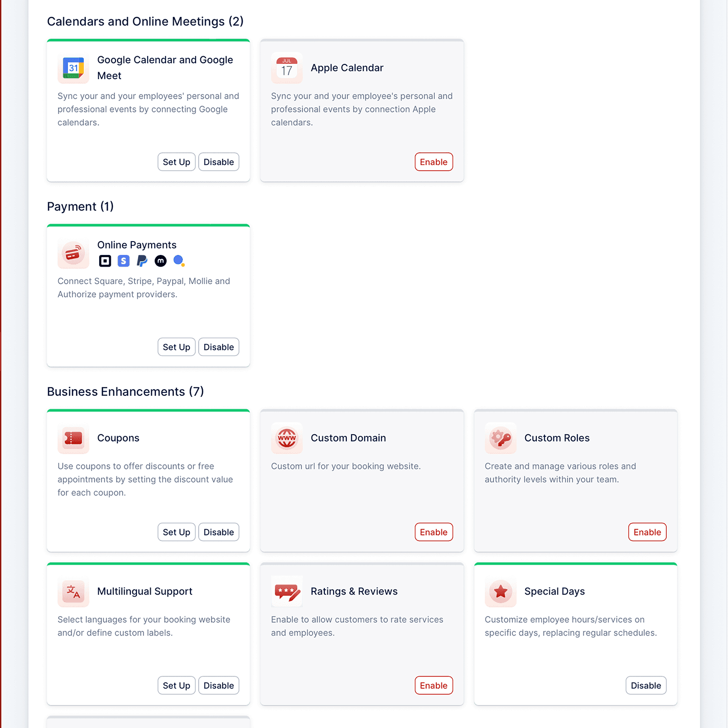Disable the Special Days feature

[646, 685]
